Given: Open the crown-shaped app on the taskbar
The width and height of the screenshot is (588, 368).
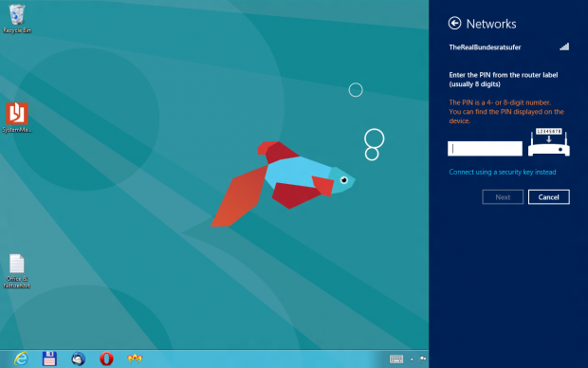Looking at the screenshot, I should [x=135, y=359].
